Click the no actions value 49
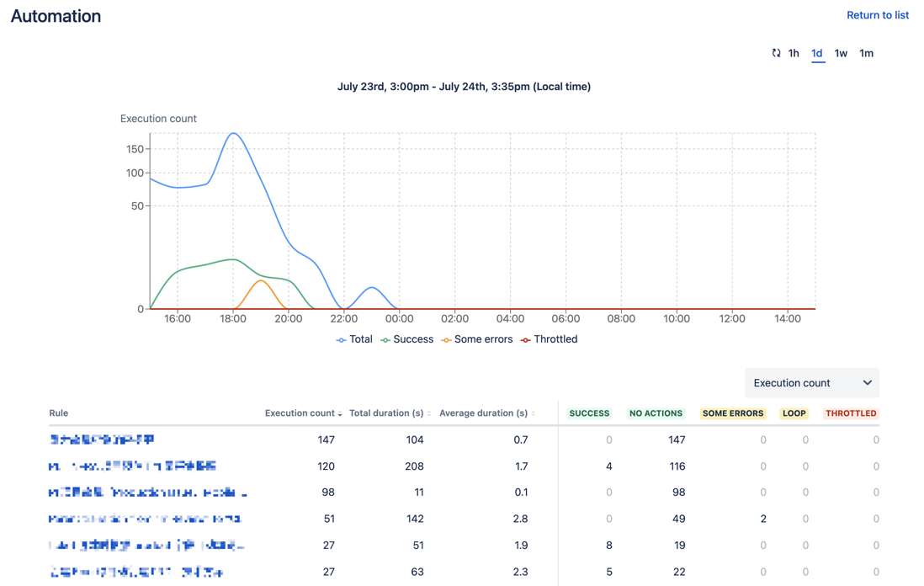Screen dimensions: 924x586 (x=679, y=519)
